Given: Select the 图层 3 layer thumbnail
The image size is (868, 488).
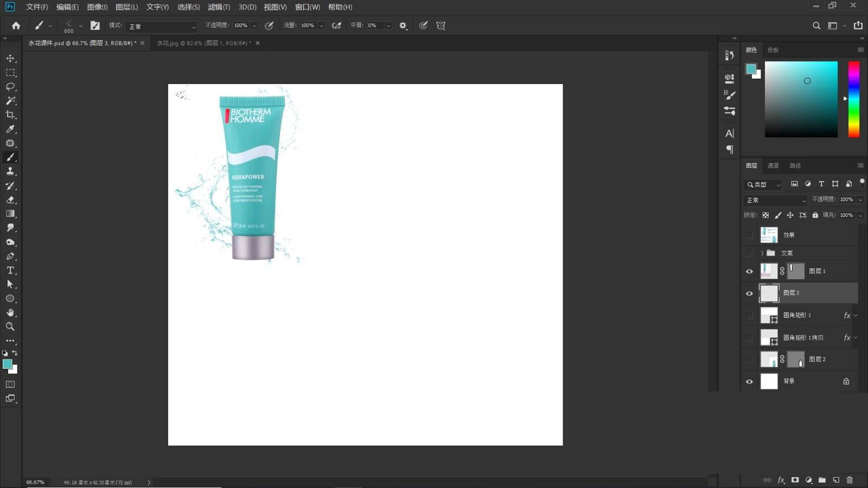Looking at the screenshot, I should pos(769,293).
